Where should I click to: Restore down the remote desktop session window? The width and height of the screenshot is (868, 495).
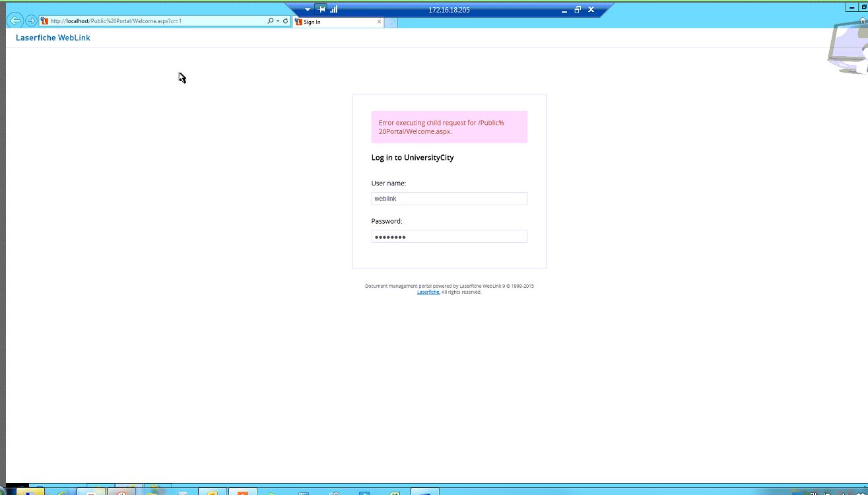coord(577,10)
